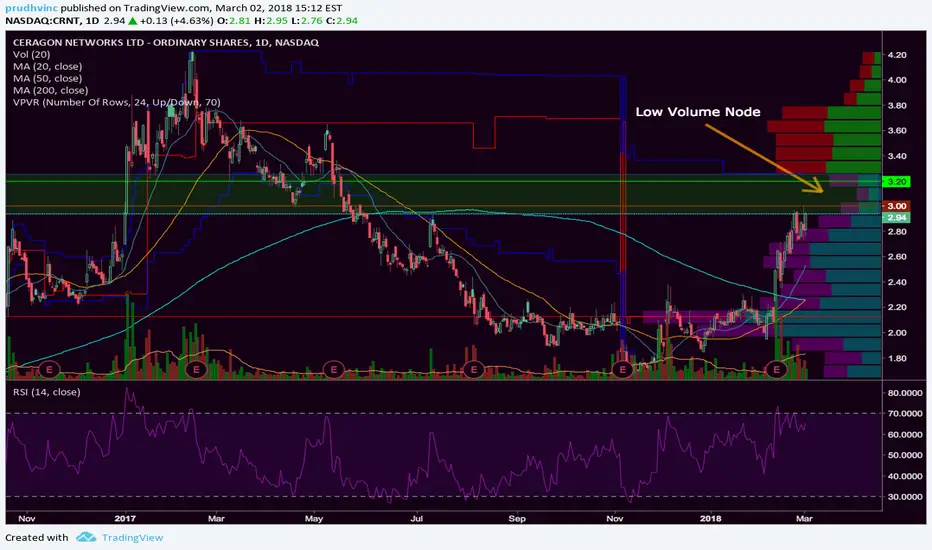Click the Sep label on time axis
The width and height of the screenshot is (932, 550).
click(517, 518)
